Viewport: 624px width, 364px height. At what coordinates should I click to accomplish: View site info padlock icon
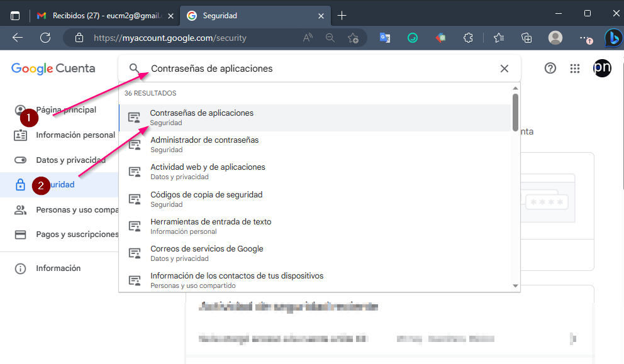pyautogui.click(x=79, y=38)
